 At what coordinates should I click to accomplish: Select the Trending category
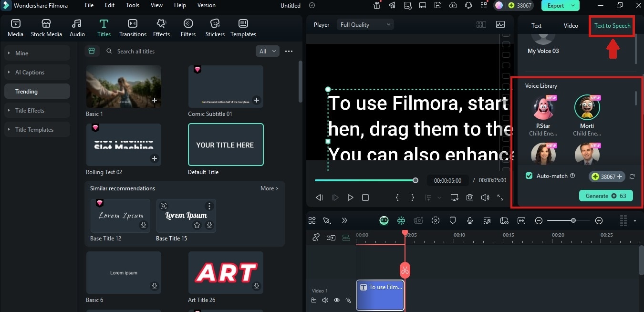pyautogui.click(x=37, y=91)
